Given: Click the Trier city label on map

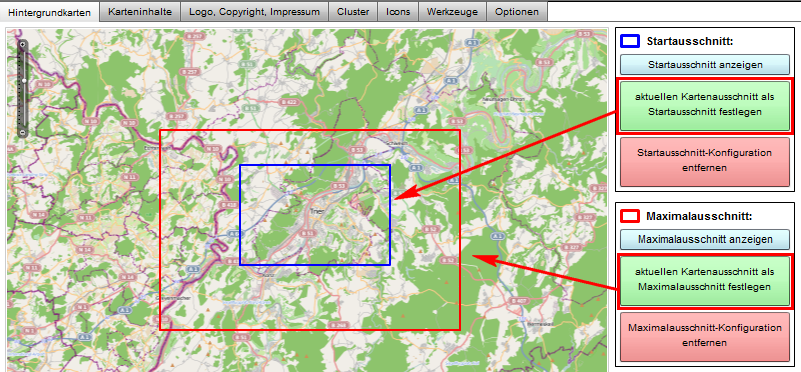Looking at the screenshot, I should point(317,211).
